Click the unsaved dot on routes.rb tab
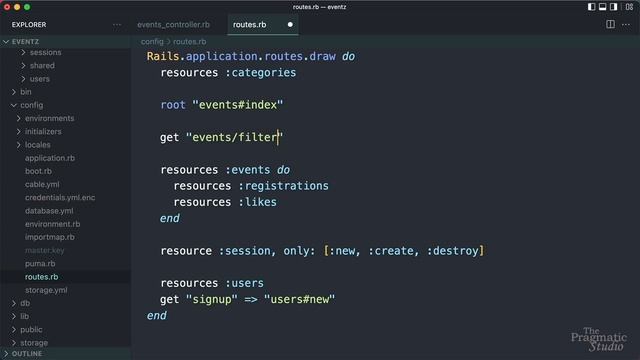 click(x=290, y=24)
